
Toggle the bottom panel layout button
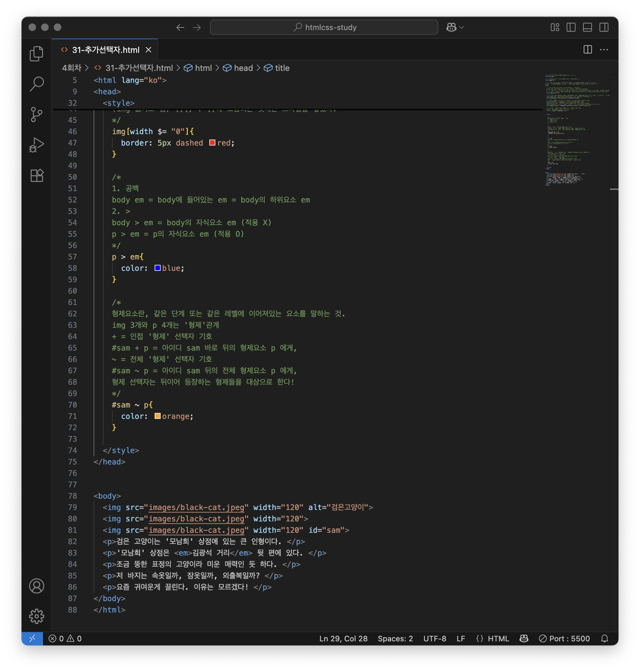pyautogui.click(x=587, y=27)
